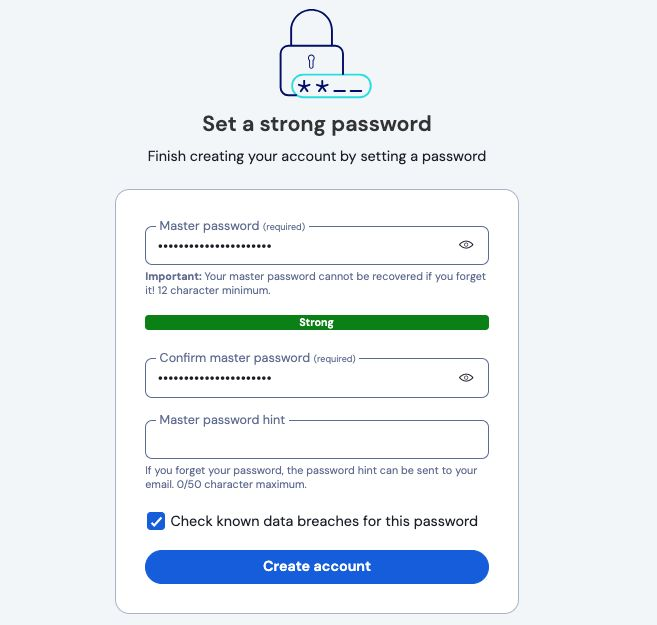Click the asterisk password box graphic
The height and width of the screenshot is (625, 657).
click(331, 87)
